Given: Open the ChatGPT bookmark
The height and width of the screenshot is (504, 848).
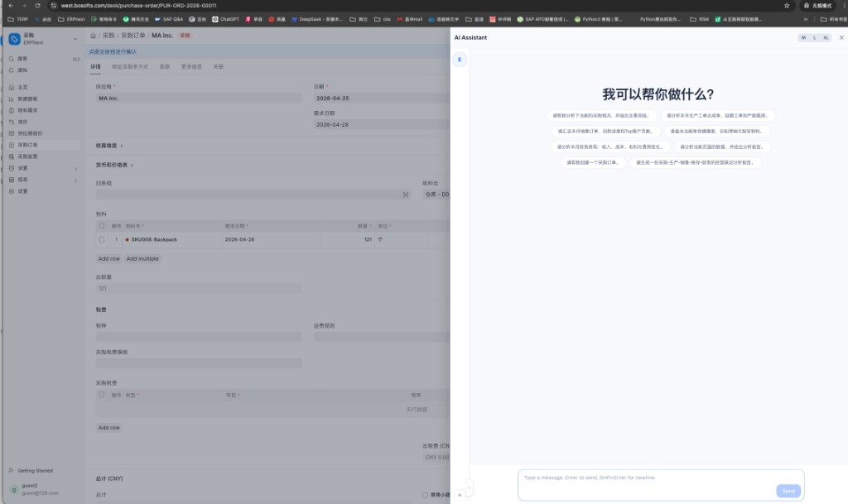Looking at the screenshot, I should (x=225, y=19).
